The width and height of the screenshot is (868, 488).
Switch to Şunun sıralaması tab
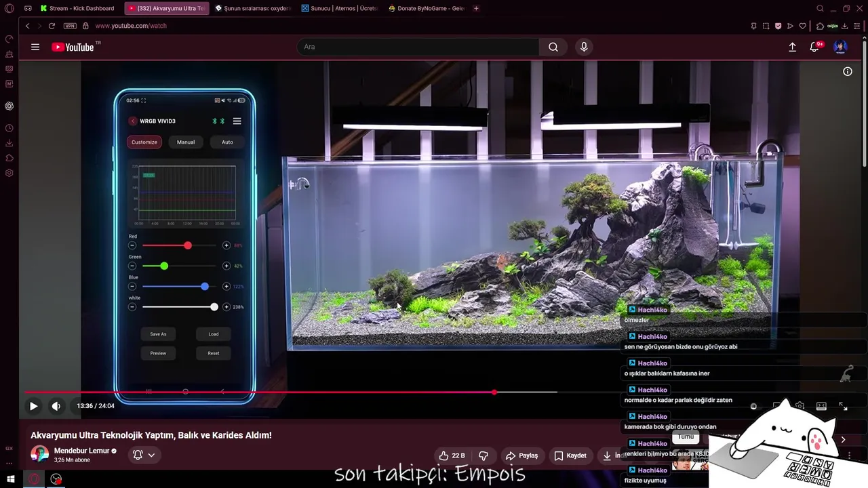pos(252,8)
